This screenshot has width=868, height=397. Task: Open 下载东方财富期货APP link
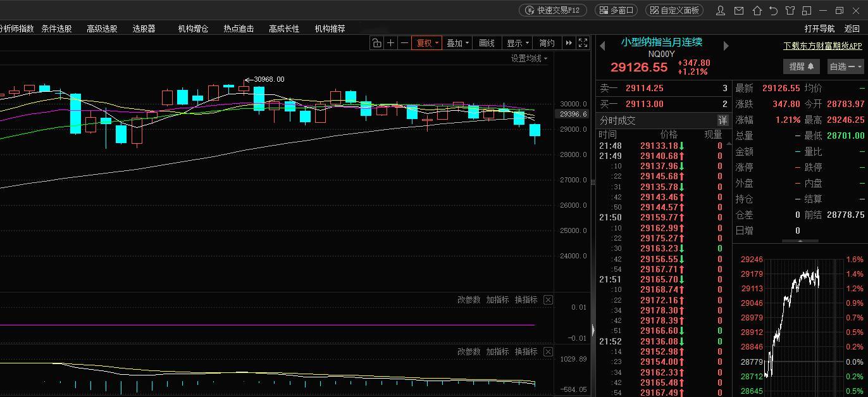pyautogui.click(x=822, y=46)
